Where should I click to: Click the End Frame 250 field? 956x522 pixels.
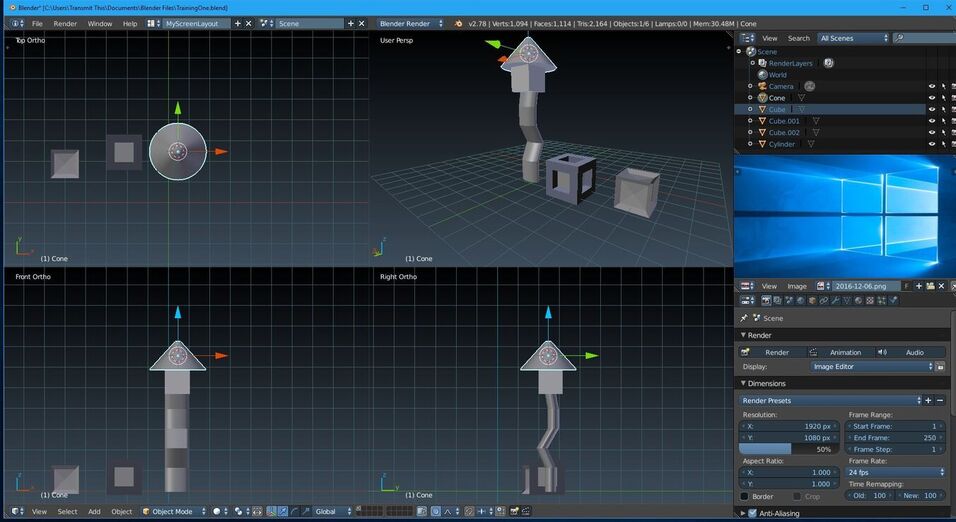pos(893,437)
